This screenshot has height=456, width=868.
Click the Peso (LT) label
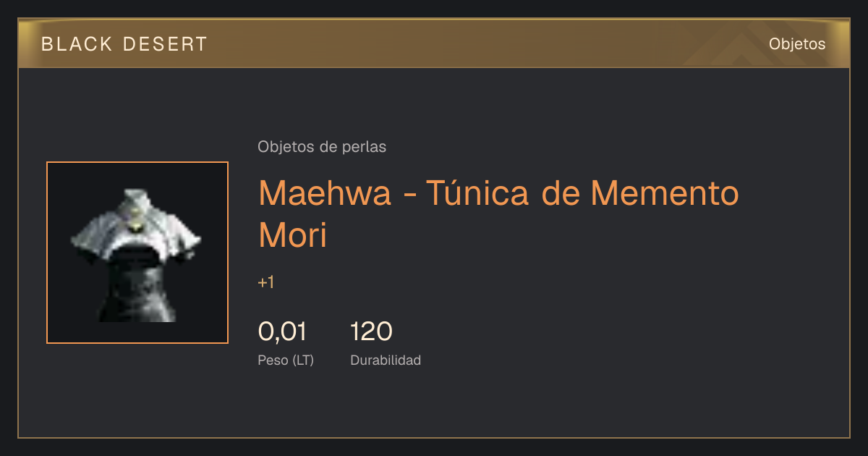[x=286, y=360]
